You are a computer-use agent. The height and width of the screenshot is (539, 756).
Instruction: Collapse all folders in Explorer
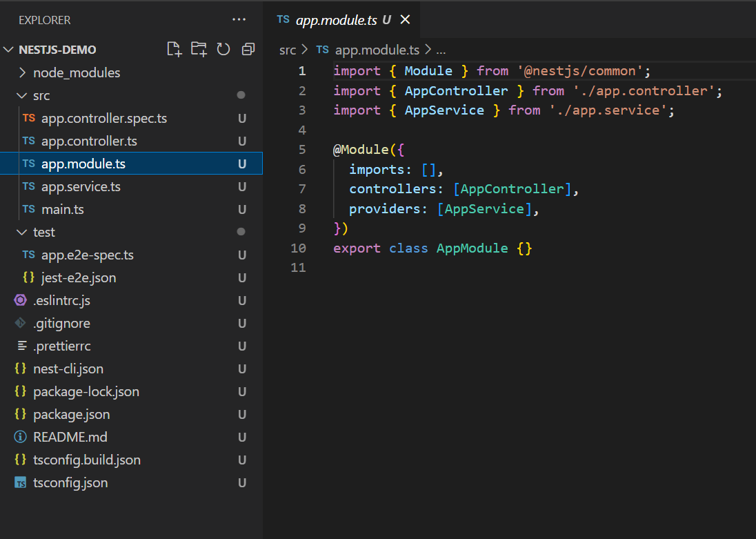(248, 49)
